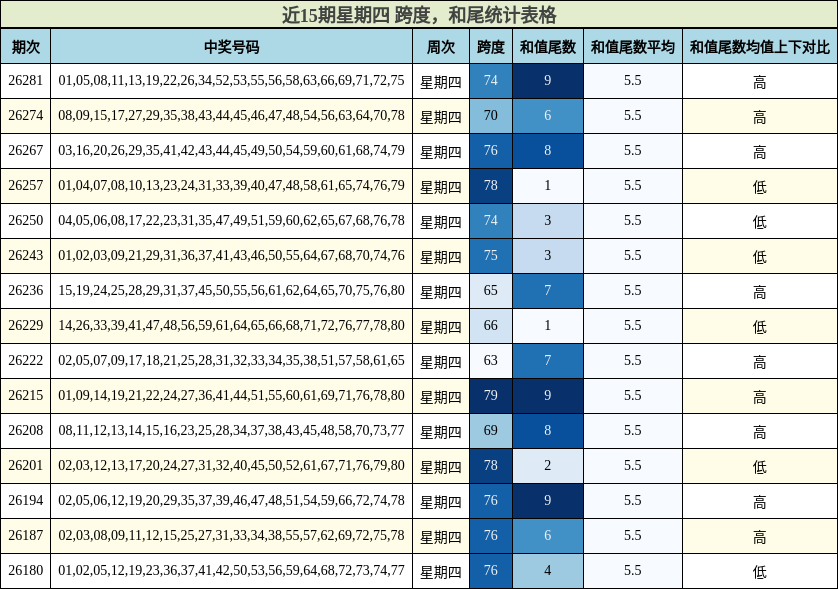Select the 周次 column header

(x=441, y=46)
